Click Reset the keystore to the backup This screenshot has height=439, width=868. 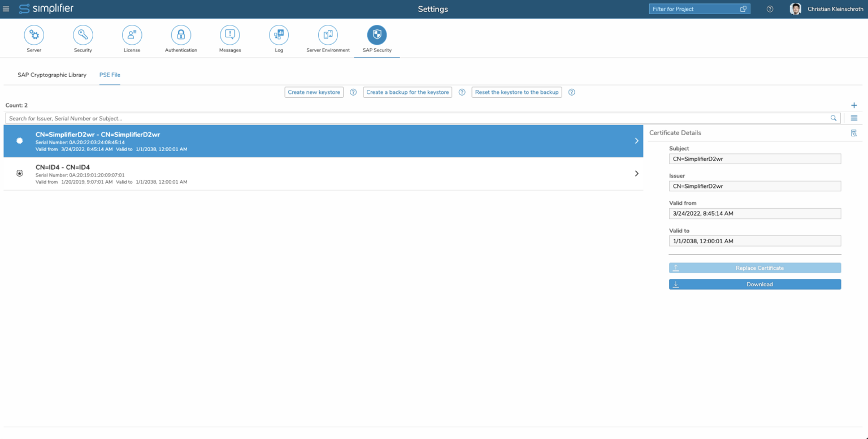click(x=517, y=92)
